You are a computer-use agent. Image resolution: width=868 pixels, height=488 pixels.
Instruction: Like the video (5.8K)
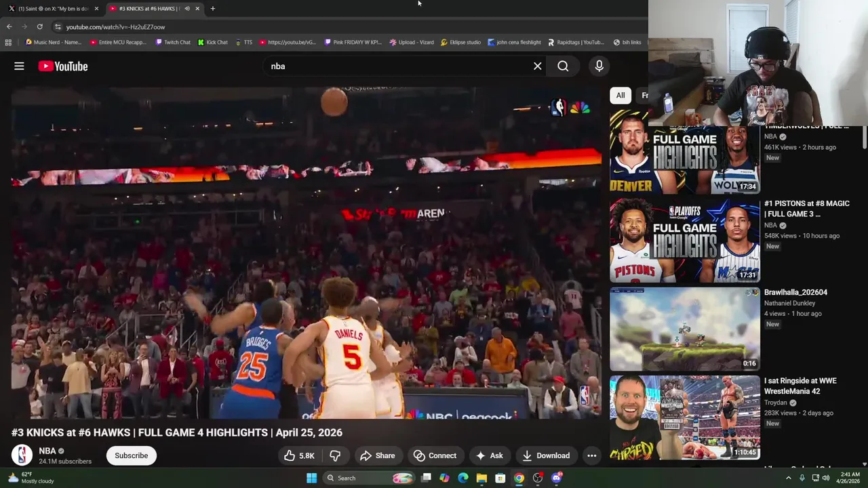299,455
